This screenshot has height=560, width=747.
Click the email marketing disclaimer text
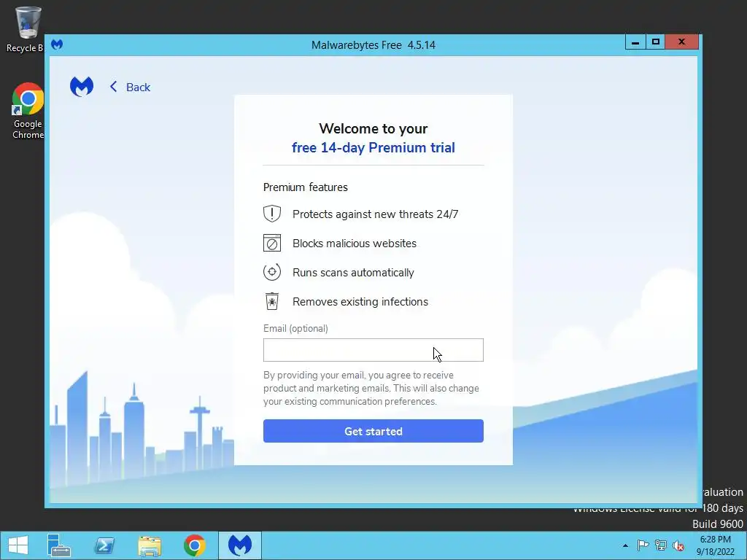click(371, 388)
